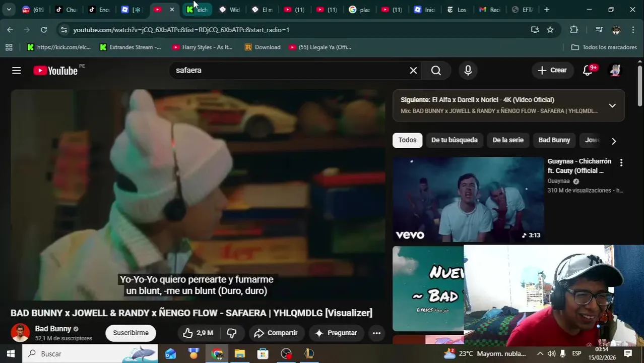Screen dimensions: 644x363
Task: Install or cast icon in address bar
Action: coord(535,30)
